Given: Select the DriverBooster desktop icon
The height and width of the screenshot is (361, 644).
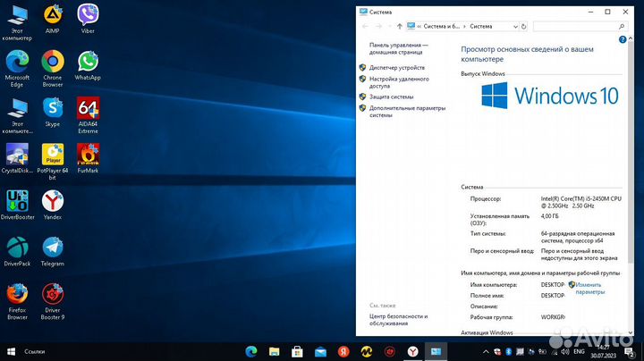Looking at the screenshot, I should pyautogui.click(x=17, y=206).
